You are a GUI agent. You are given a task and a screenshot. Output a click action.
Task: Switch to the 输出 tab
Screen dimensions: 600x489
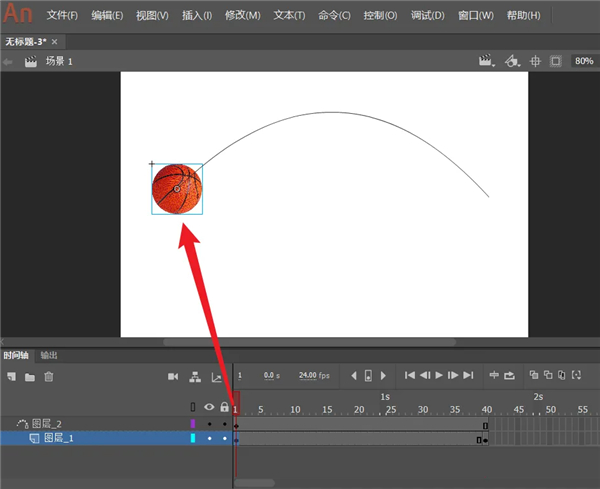click(x=49, y=355)
